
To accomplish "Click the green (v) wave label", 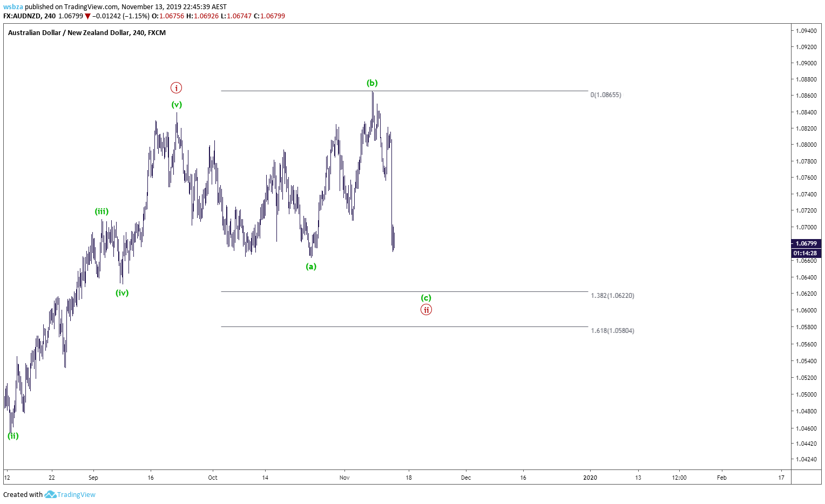I will coord(177,104).
